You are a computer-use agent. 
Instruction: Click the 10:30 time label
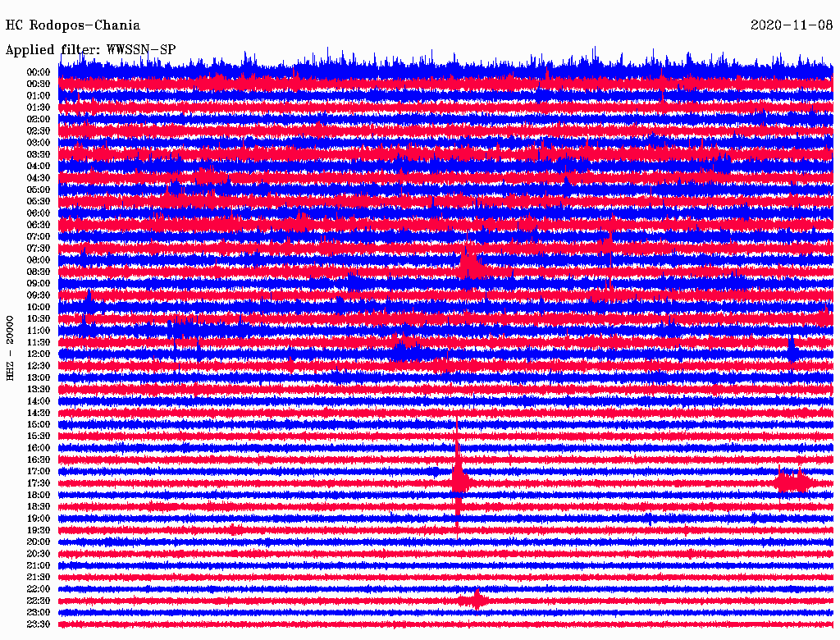[38, 318]
